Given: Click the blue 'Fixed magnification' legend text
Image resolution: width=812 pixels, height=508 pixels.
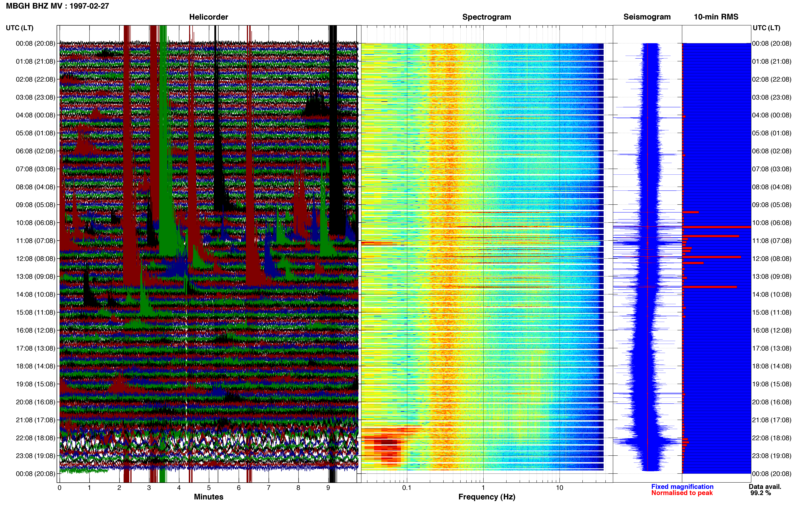Looking at the screenshot, I should (682, 486).
